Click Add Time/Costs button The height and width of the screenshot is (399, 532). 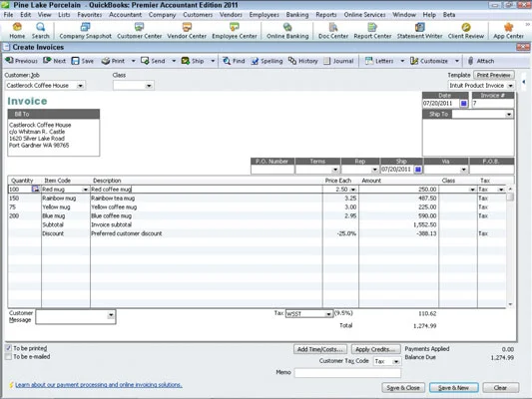click(320, 349)
